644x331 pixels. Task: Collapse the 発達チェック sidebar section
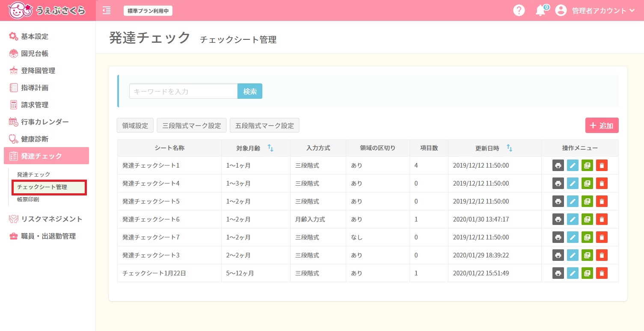pos(46,156)
